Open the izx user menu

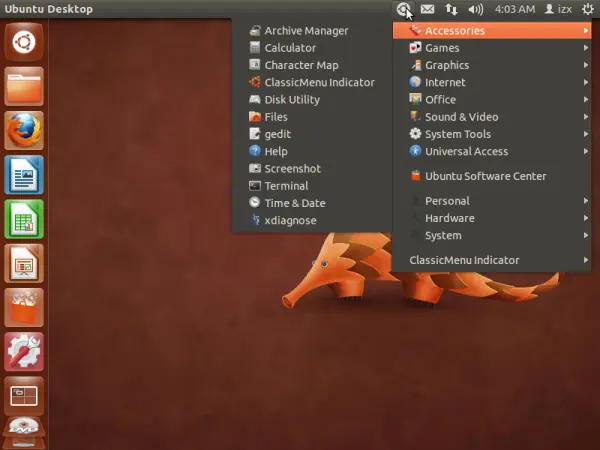(558, 9)
